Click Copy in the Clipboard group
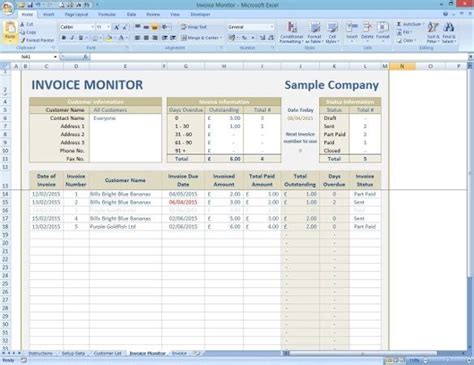This screenshot has height=365, width=474. [x=28, y=32]
